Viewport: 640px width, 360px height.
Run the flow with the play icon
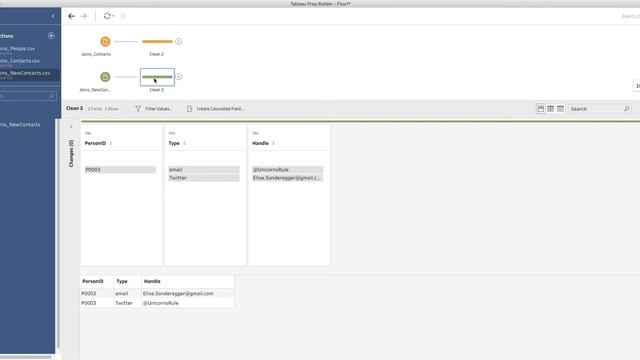(x=123, y=16)
